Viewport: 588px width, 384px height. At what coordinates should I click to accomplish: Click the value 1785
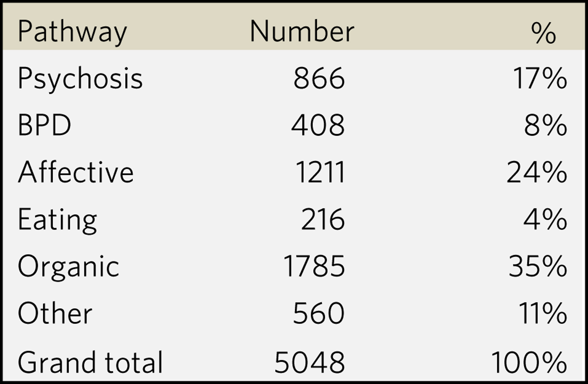point(314,267)
